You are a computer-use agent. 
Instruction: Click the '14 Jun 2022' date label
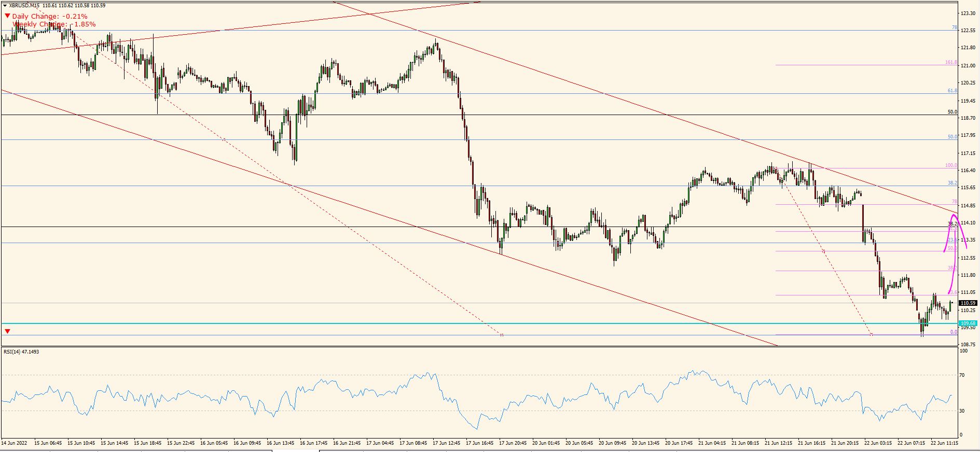(14, 443)
